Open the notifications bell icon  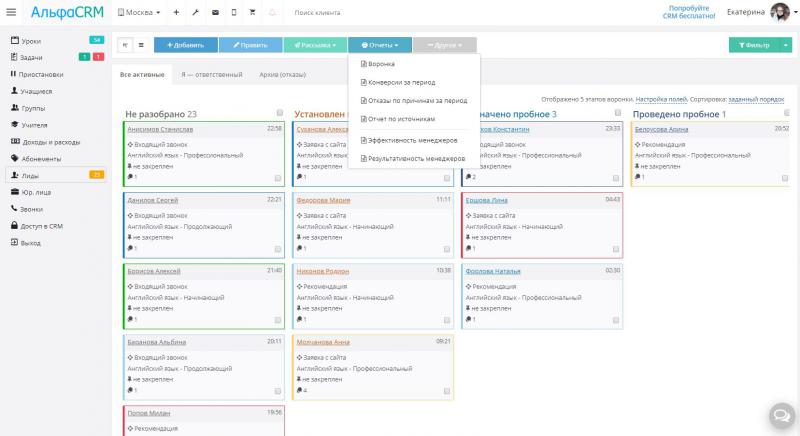[x=272, y=13]
